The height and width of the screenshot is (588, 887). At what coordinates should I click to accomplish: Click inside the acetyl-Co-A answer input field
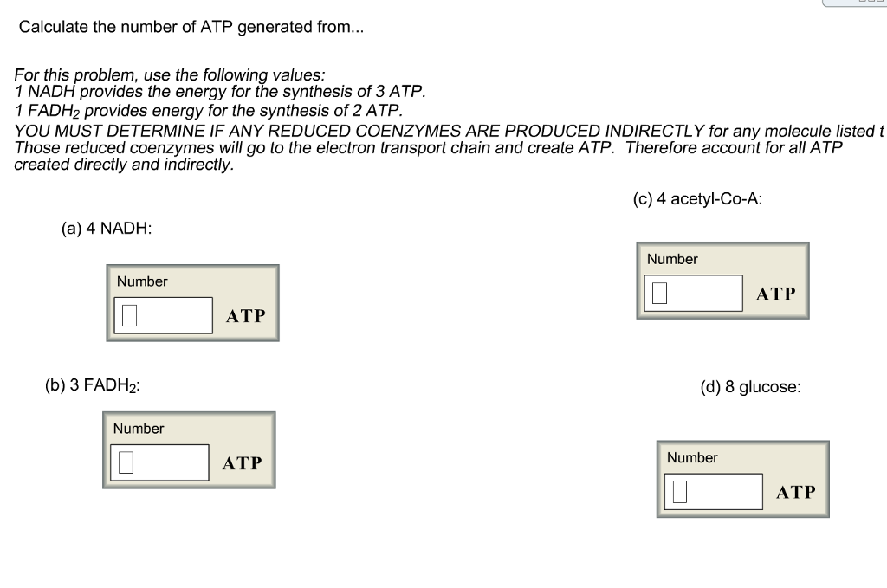693,293
